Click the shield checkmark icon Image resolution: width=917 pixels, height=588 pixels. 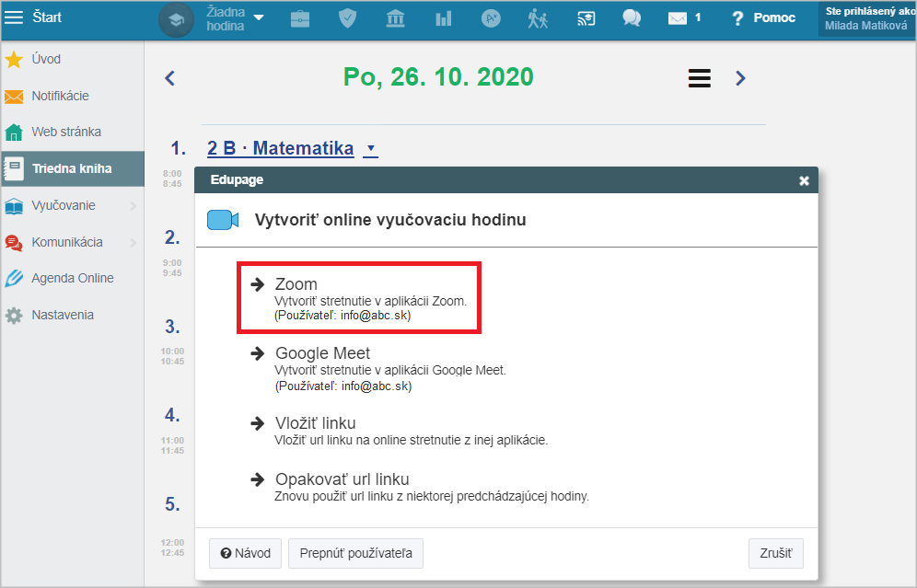347,18
